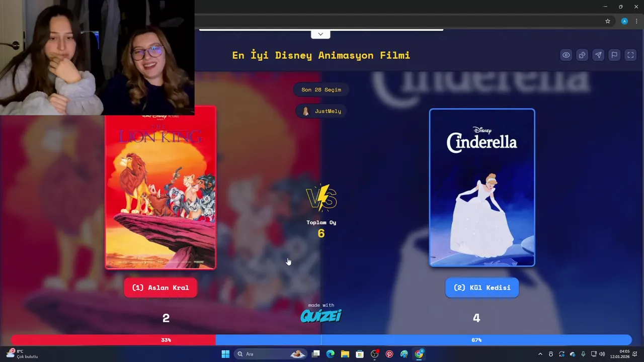The width and height of the screenshot is (644, 362).
Task: Open File Explorer from the taskbar
Action: point(345,354)
